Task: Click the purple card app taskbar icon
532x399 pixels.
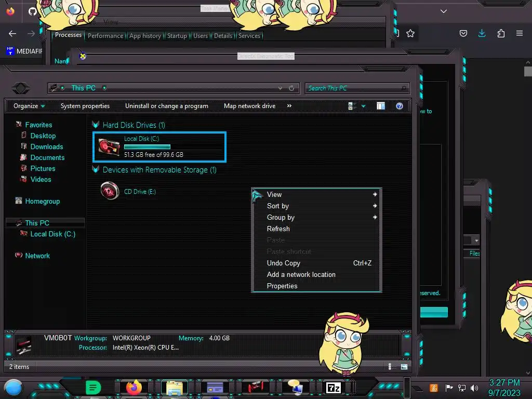Action: click(x=215, y=388)
